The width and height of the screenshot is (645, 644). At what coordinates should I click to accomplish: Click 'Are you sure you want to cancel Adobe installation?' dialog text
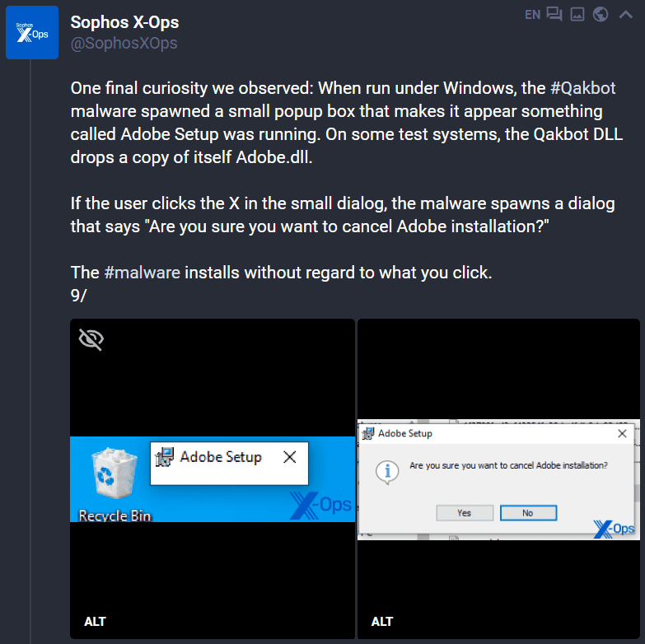[x=508, y=465]
